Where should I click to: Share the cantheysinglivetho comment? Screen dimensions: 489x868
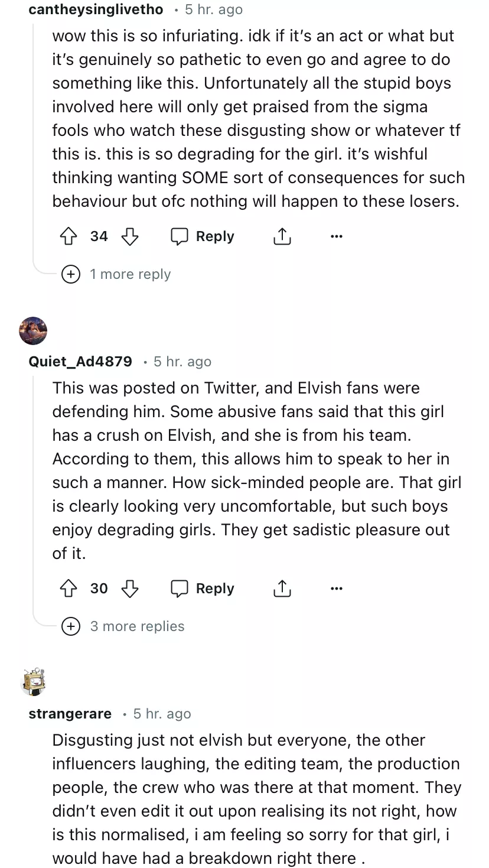tap(282, 237)
